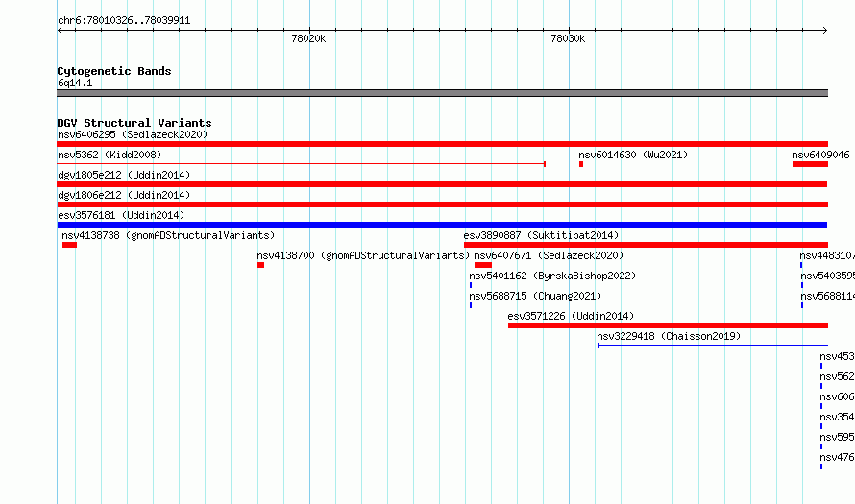855x504 pixels.
Task: Click the cut-off nsv606 label
Action: [837, 396]
